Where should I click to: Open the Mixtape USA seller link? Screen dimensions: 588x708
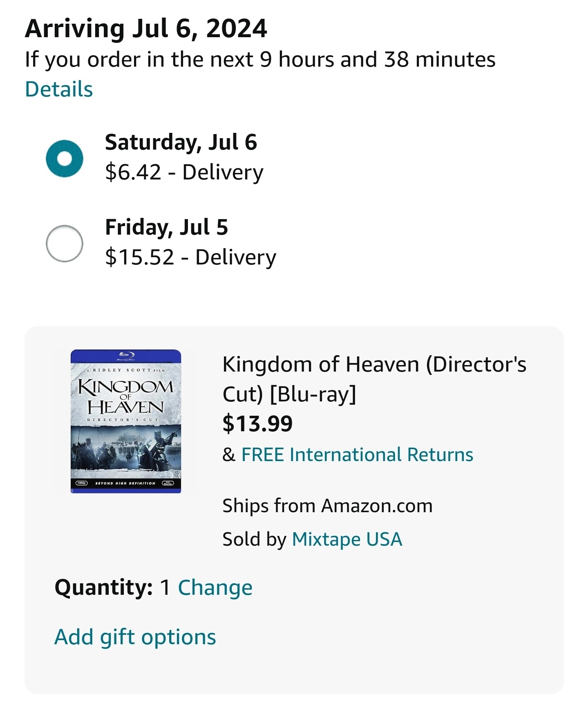coord(347,539)
